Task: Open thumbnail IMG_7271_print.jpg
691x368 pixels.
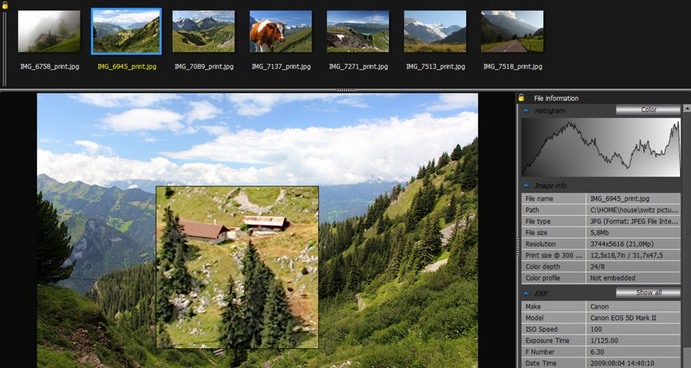Action: pos(358,31)
